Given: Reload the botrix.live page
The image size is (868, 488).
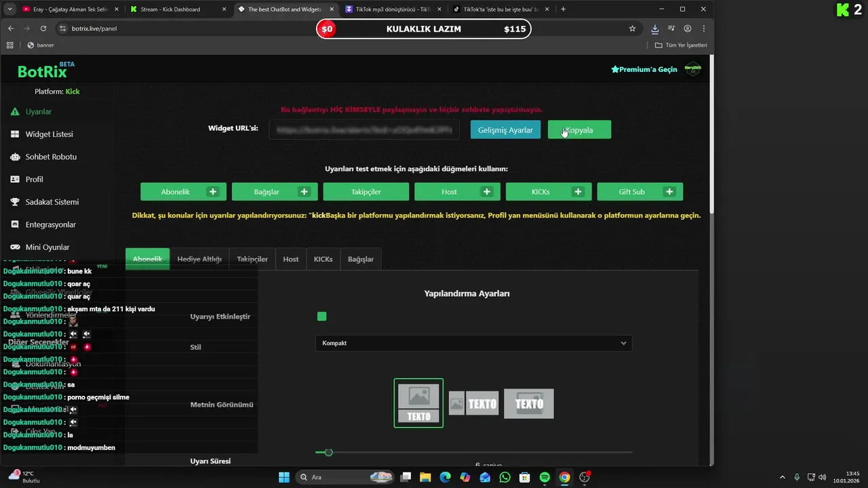Looking at the screenshot, I should [43, 28].
